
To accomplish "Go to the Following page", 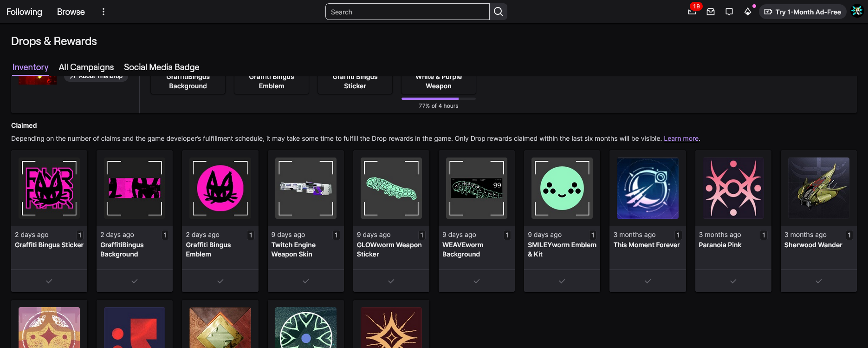I will [x=24, y=12].
